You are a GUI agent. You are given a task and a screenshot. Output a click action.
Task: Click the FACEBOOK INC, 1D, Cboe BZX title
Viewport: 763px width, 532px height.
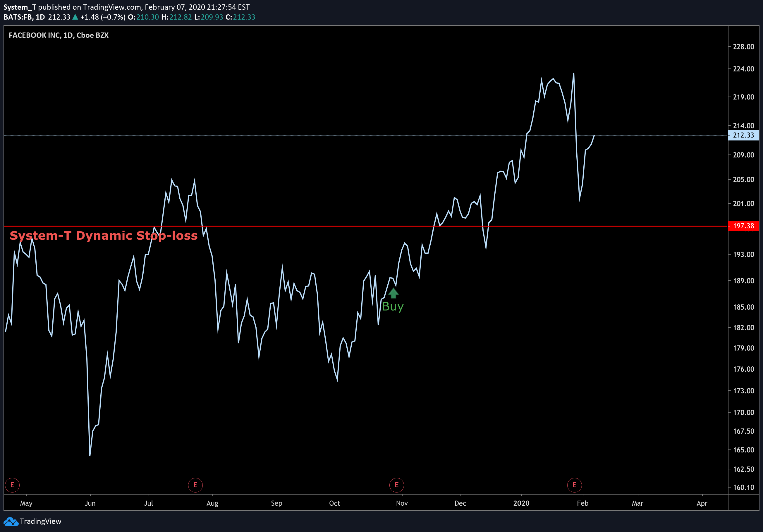pos(59,35)
